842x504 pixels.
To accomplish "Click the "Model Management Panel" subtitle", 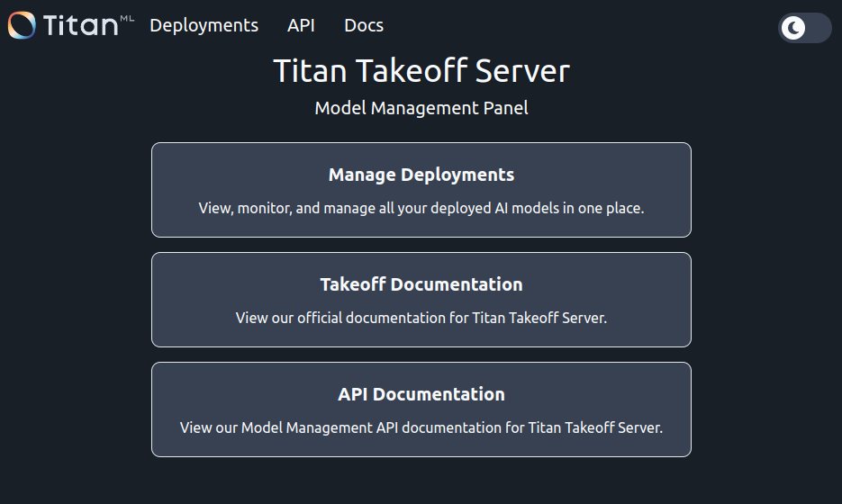I will coord(421,108).
